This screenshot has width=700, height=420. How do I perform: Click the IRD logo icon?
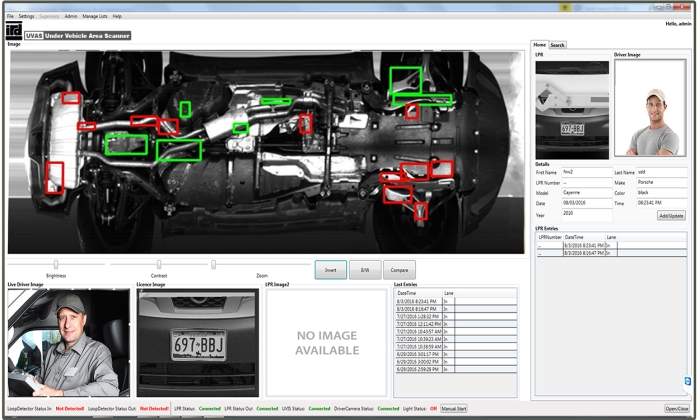[x=14, y=32]
